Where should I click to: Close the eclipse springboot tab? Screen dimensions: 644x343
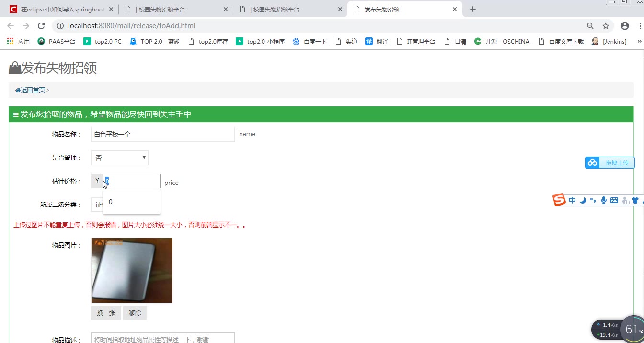[111, 9]
